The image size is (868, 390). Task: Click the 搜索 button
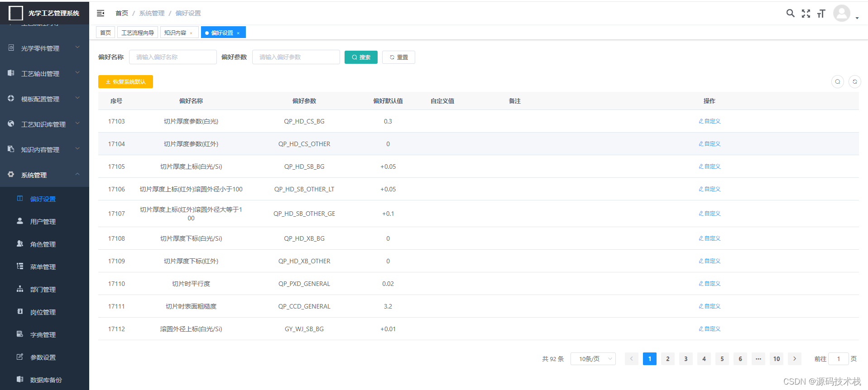coord(361,57)
